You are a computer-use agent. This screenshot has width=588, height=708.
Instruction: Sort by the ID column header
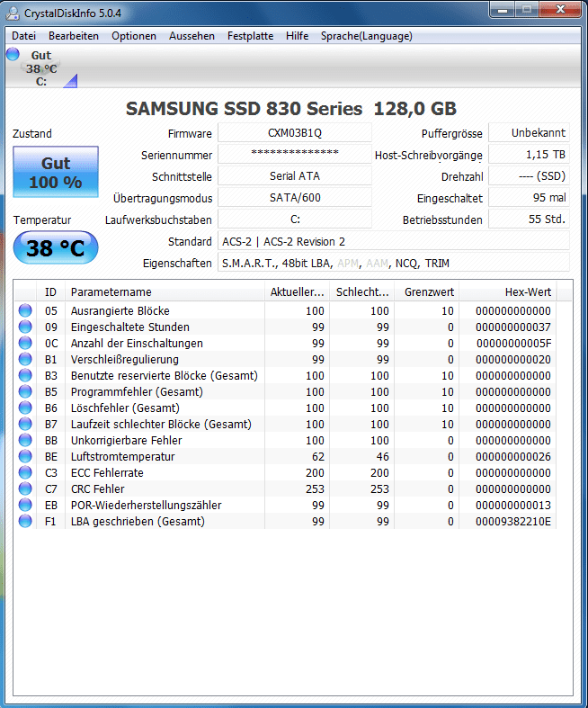50,292
